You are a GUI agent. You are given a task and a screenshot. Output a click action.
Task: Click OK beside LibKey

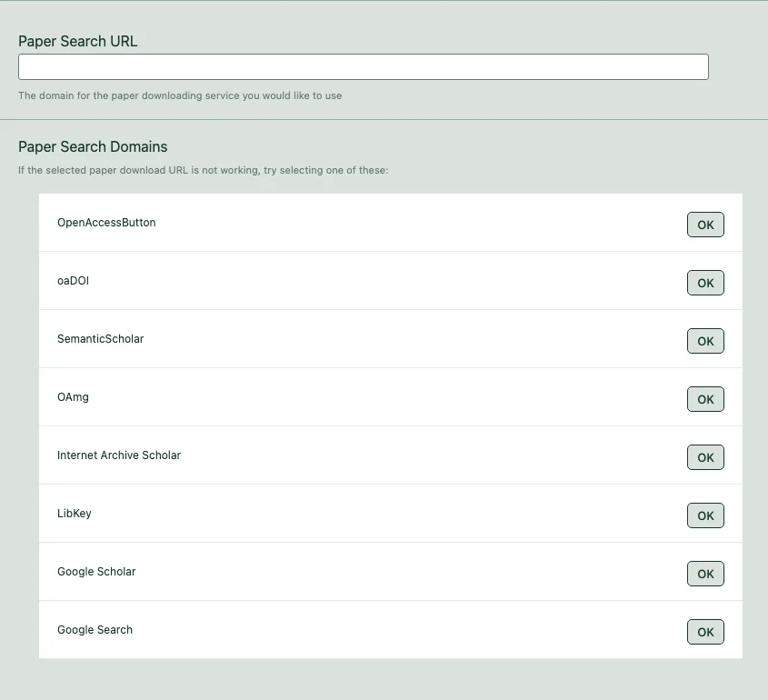pyautogui.click(x=705, y=515)
